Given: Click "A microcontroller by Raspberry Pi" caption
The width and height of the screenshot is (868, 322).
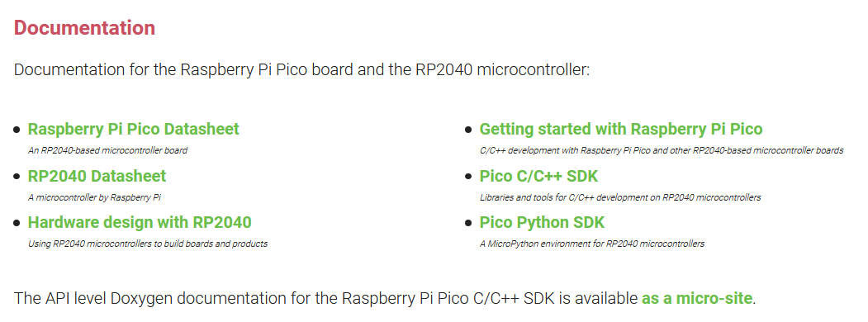Looking at the screenshot, I should [95, 197].
